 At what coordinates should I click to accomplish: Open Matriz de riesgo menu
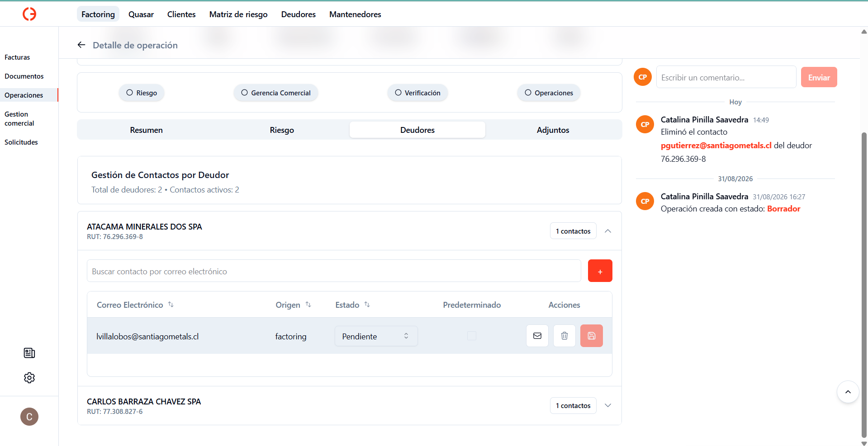pos(238,14)
